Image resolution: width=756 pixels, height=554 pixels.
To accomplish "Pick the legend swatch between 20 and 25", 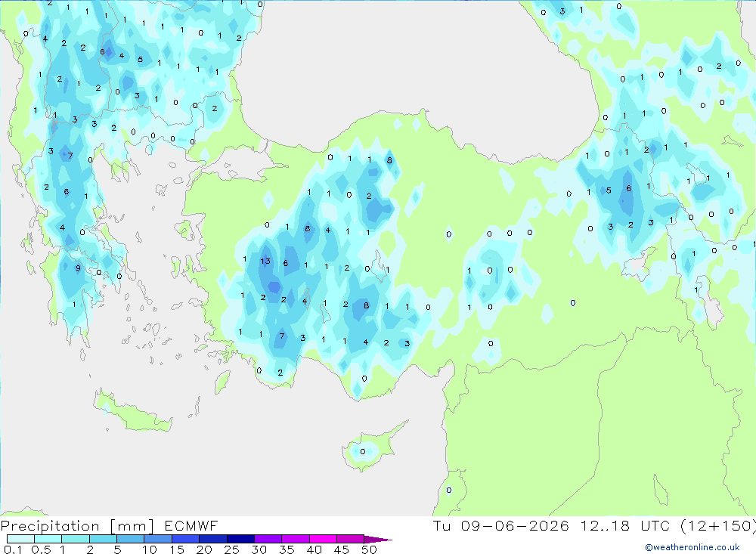I will pos(212,539).
